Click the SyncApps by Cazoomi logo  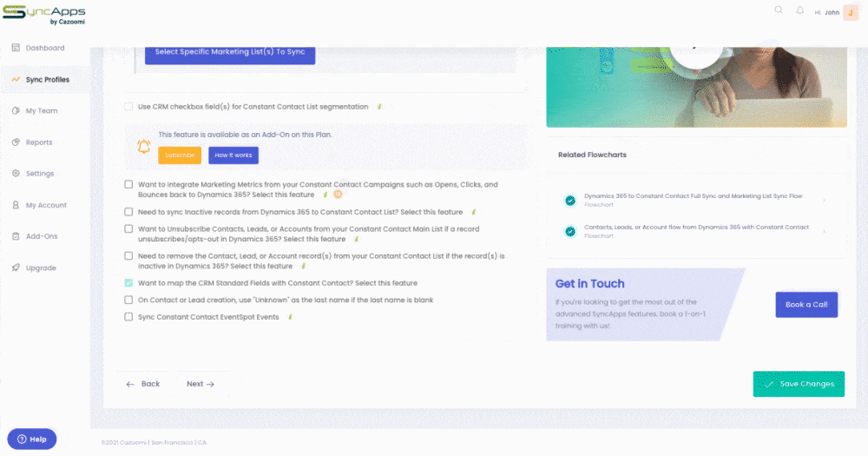pos(44,15)
